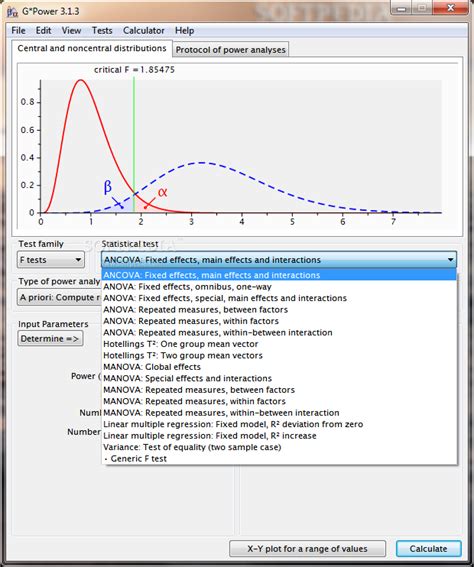
Task: Select Variance: Test of equality (two sample case)
Action: pyautogui.click(x=279, y=447)
